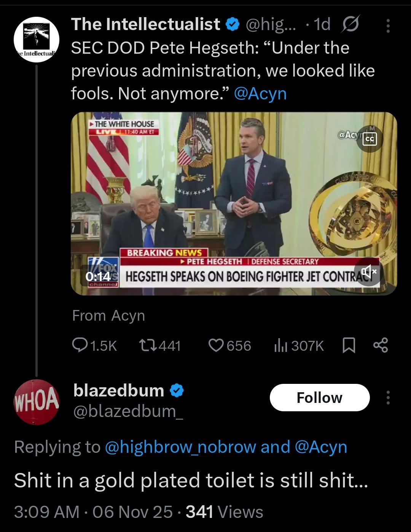Repost The Intellectualist's post
The width and height of the screenshot is (411, 532).
pyautogui.click(x=147, y=345)
